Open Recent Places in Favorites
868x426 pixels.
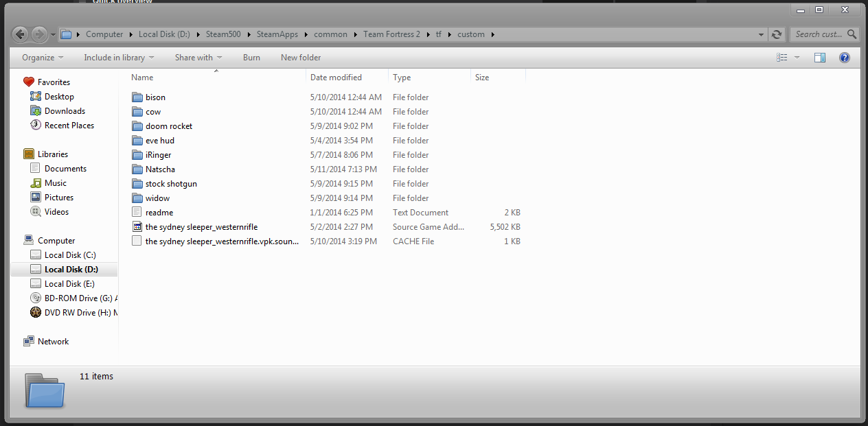pos(62,126)
